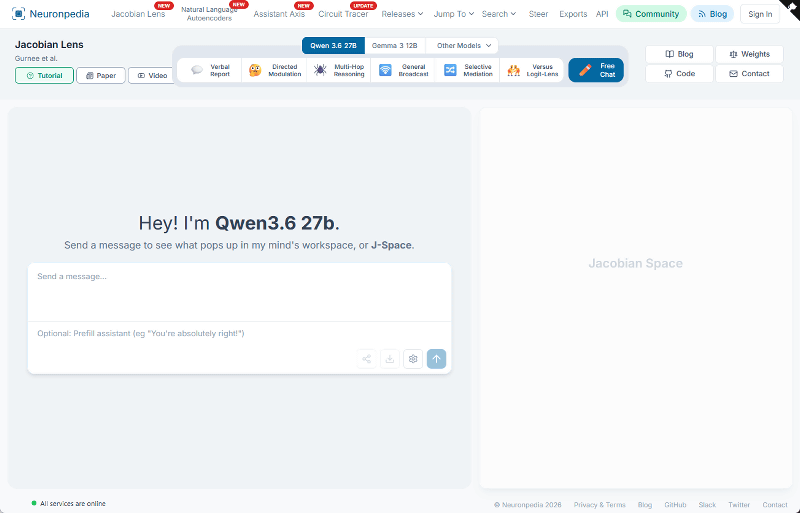800x513 pixels.
Task: Open the Weights button
Action: 749,54
